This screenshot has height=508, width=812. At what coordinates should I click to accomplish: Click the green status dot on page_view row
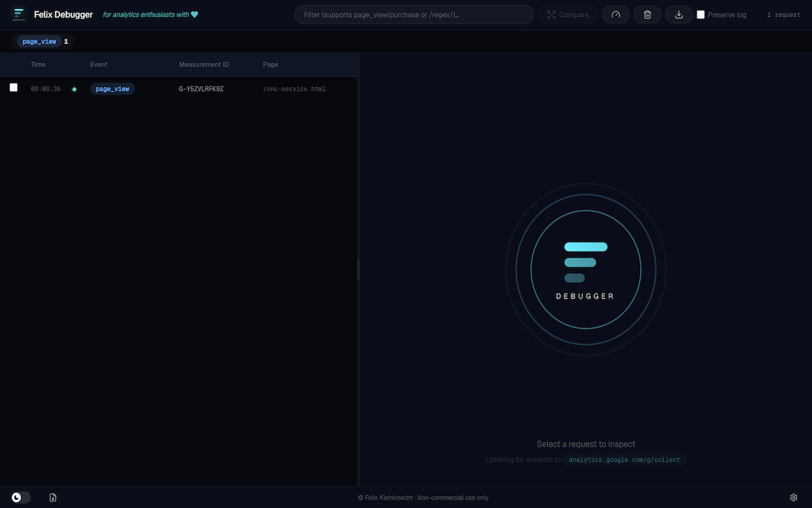point(74,90)
